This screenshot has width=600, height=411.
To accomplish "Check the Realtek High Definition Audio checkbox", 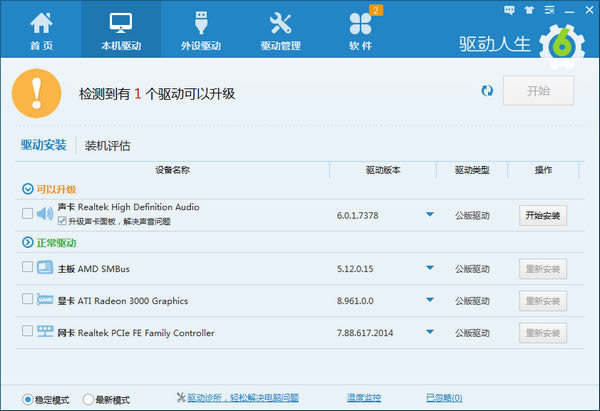I will click(26, 213).
